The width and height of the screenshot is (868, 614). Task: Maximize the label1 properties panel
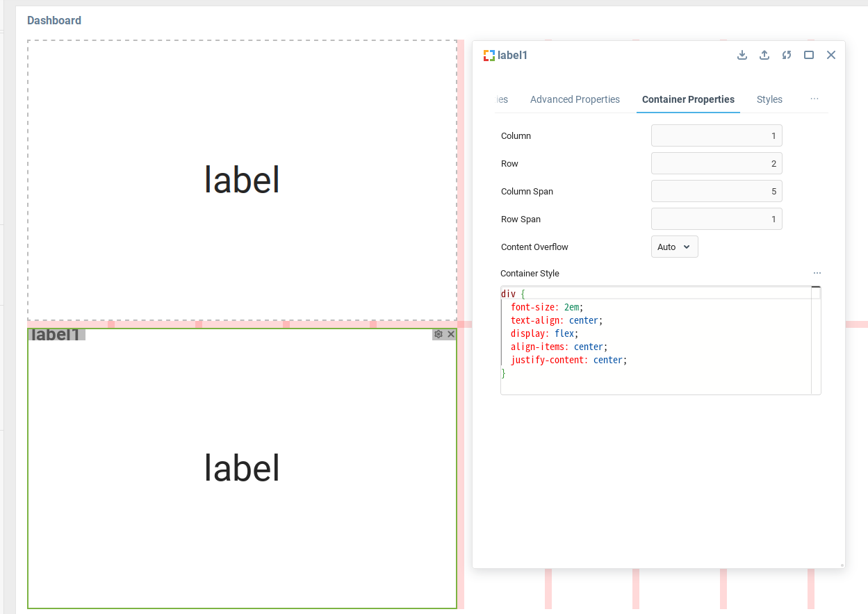[809, 56]
